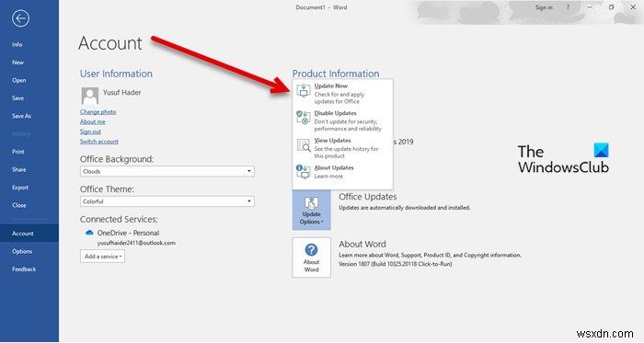This screenshot has width=644, height=343.
Task: Select Save As in the sidebar
Action: tap(22, 116)
